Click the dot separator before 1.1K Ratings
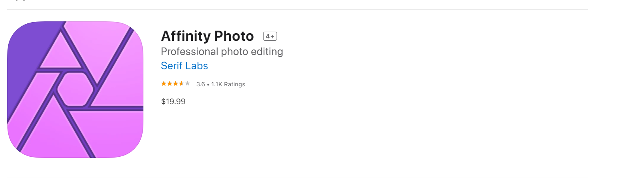This screenshot has width=644, height=188. point(208,85)
